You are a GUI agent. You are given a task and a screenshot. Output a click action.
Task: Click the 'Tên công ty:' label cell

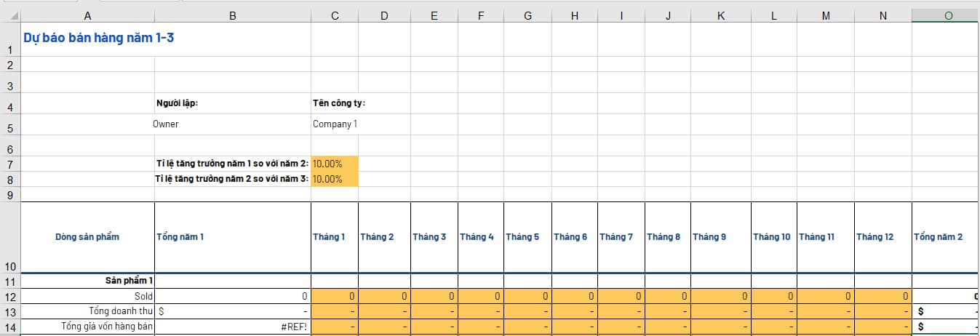click(x=339, y=103)
